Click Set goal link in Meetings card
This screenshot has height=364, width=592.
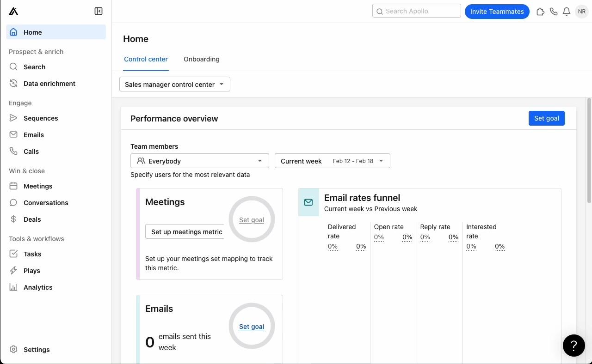[x=252, y=220]
